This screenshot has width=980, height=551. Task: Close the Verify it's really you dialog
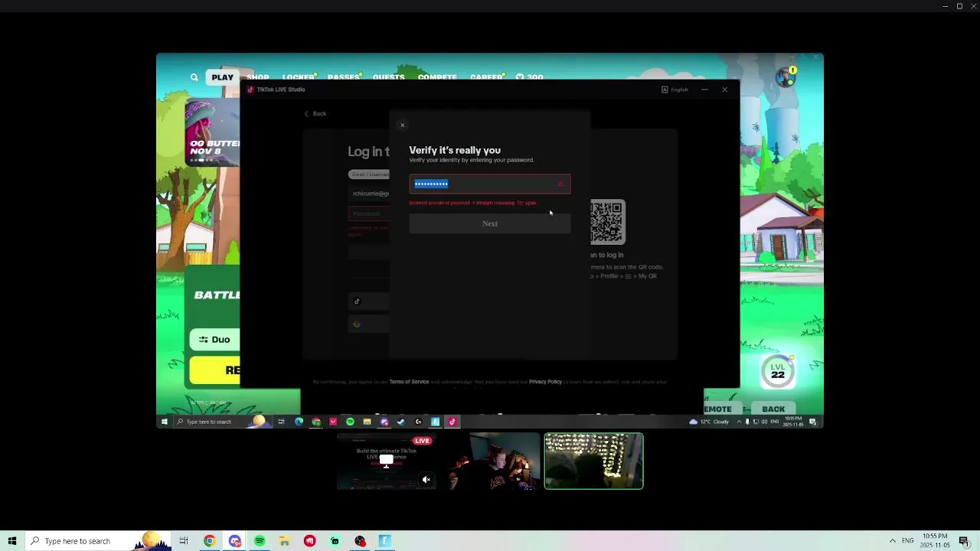click(x=402, y=125)
